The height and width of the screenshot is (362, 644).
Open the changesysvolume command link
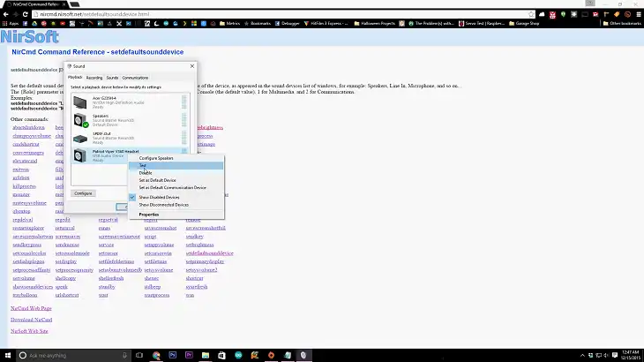click(x=32, y=136)
